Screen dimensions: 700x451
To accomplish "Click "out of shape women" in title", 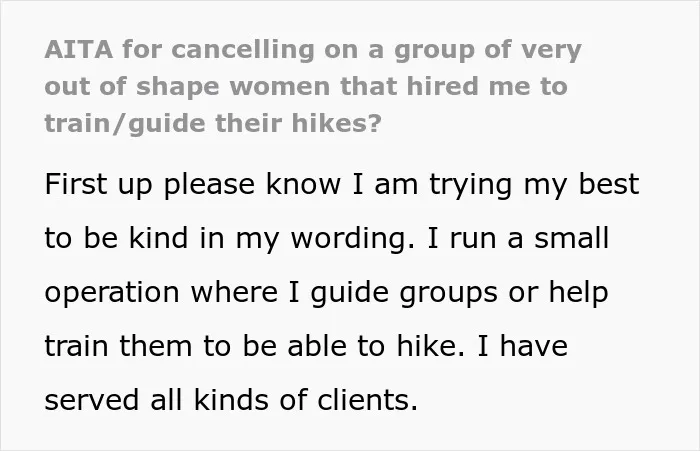I will (x=188, y=86).
